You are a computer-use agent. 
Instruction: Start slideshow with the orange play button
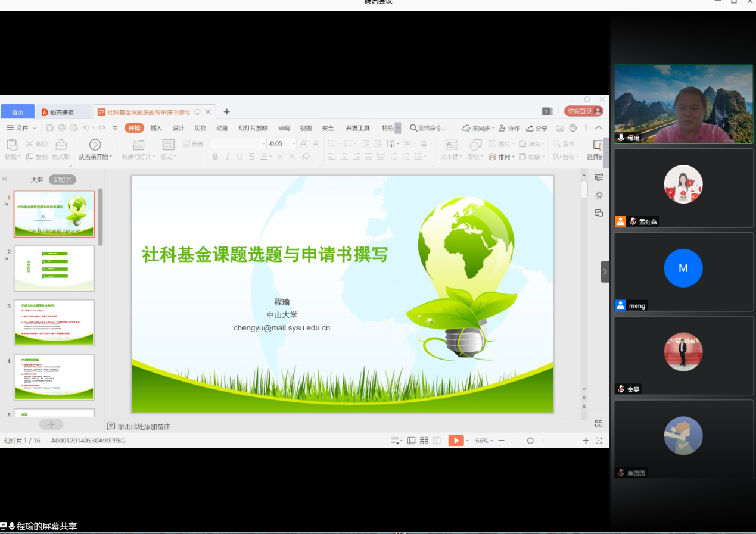pos(455,441)
